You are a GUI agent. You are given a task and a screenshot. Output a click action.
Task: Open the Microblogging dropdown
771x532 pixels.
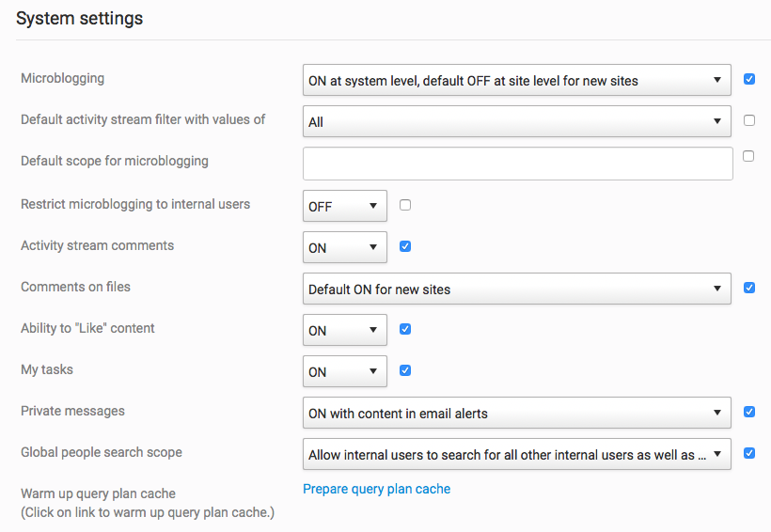click(516, 81)
